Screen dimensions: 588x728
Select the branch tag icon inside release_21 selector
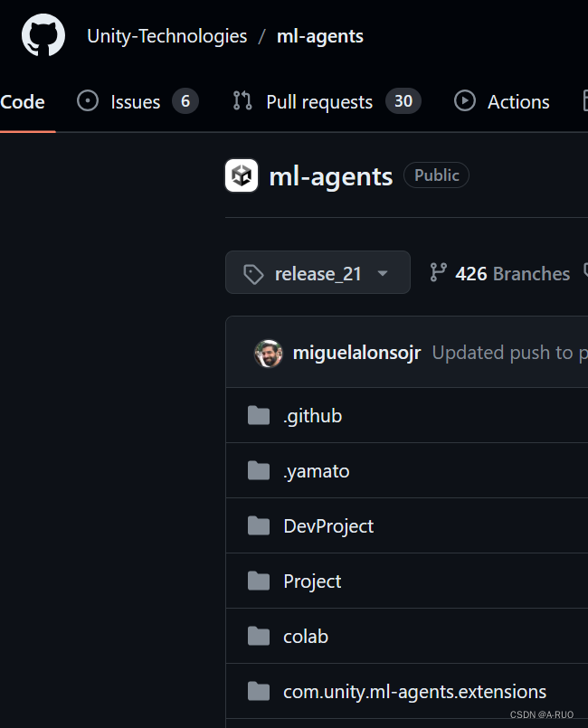pyautogui.click(x=254, y=272)
